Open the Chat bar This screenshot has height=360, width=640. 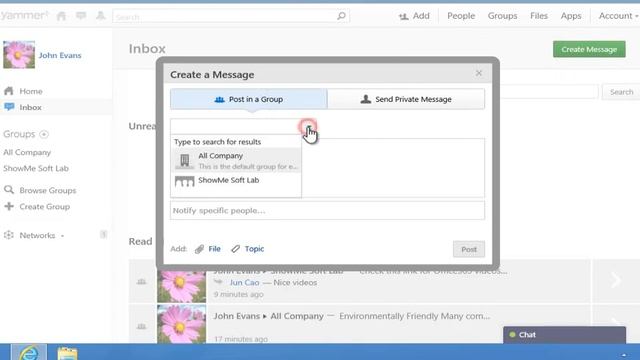(x=564, y=335)
